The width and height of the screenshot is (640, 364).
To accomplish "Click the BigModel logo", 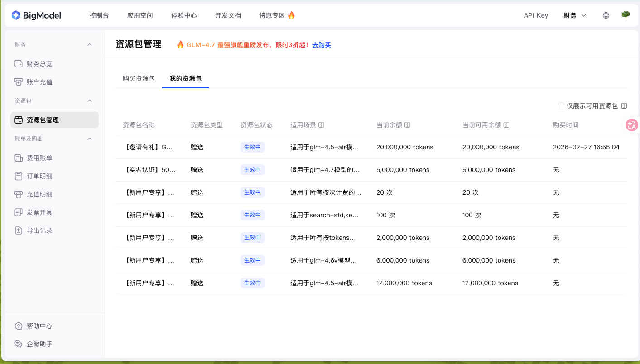I will coord(36,15).
